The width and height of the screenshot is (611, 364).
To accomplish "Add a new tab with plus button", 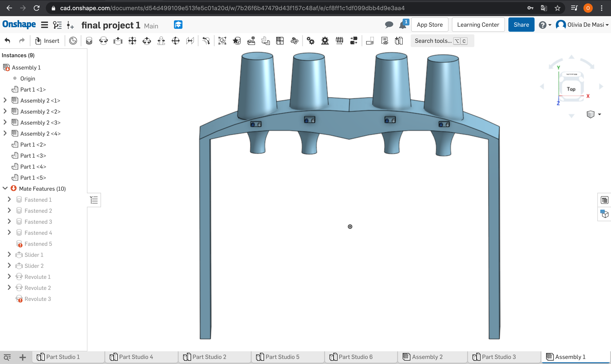I will click(22, 357).
